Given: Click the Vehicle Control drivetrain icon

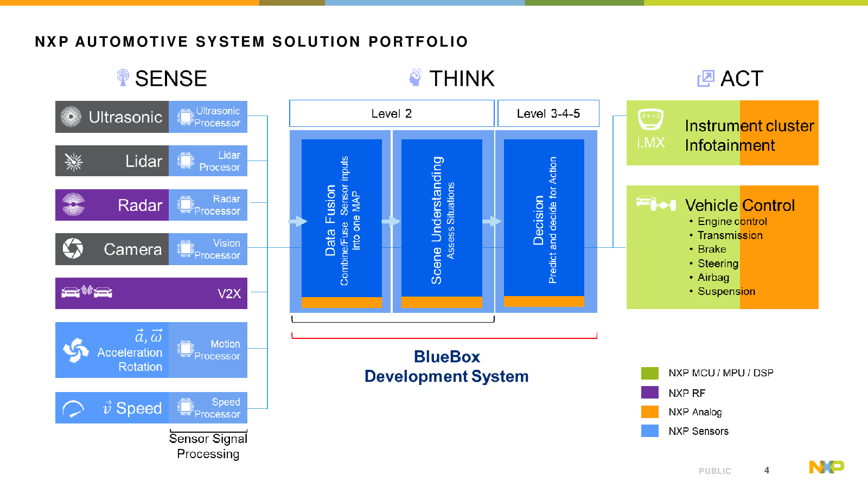Looking at the screenshot, I should pos(656,203).
